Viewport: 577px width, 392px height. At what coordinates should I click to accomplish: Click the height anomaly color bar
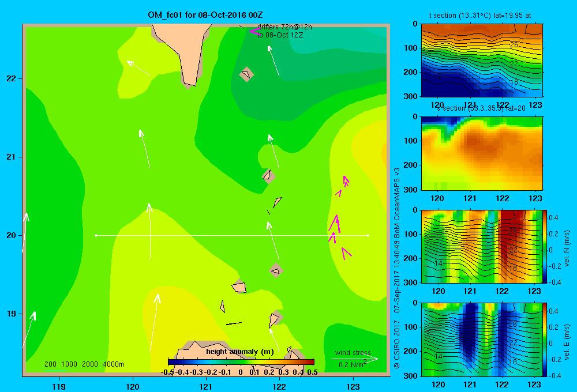click(241, 362)
